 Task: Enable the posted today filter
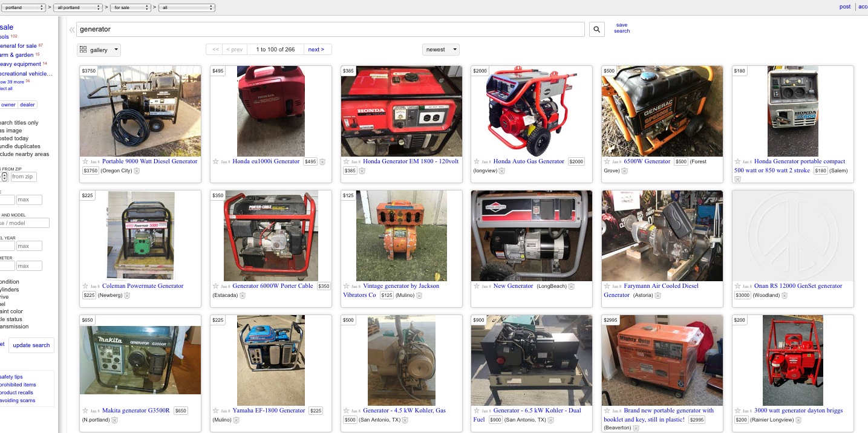(x=14, y=138)
